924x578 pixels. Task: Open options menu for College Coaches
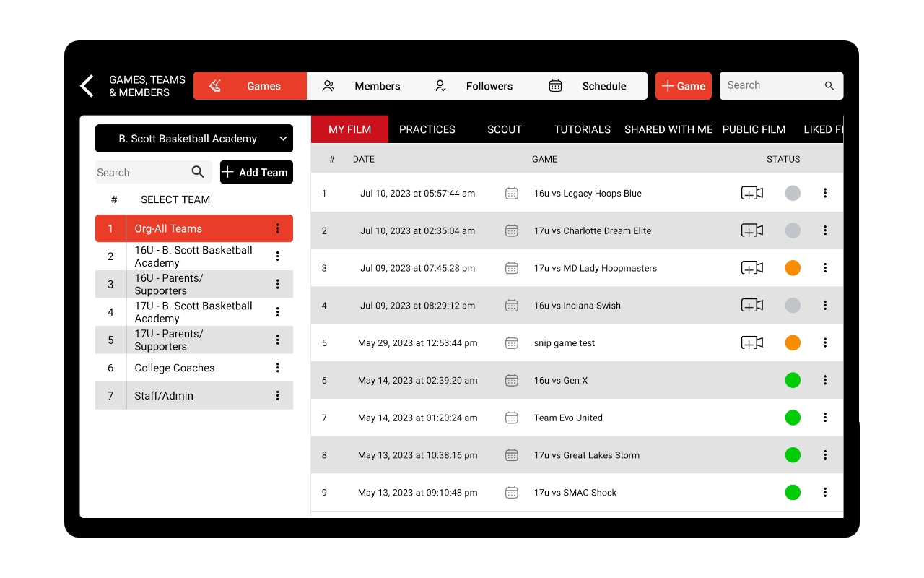(x=277, y=368)
